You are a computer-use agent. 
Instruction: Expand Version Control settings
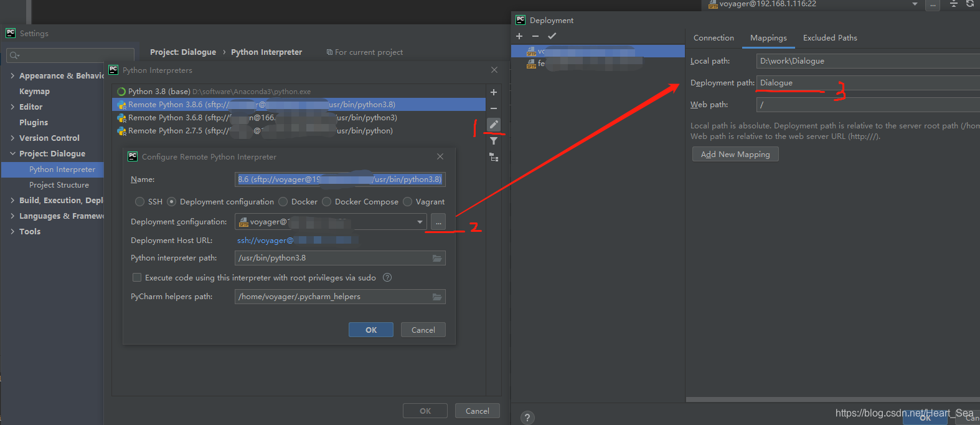12,138
